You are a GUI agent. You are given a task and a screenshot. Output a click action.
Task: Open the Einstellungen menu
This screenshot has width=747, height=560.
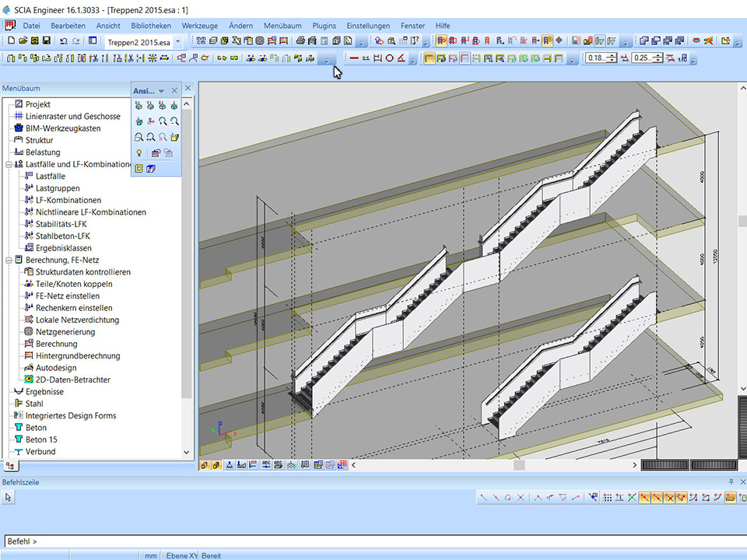[368, 26]
